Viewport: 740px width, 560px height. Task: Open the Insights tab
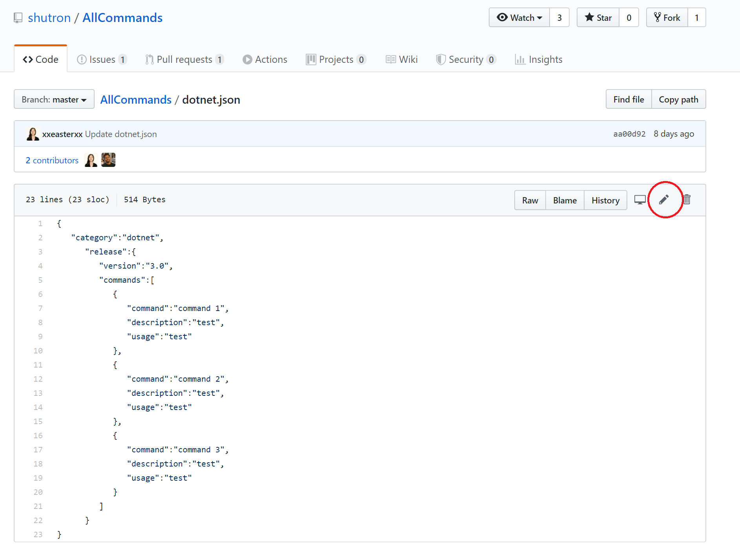(539, 59)
